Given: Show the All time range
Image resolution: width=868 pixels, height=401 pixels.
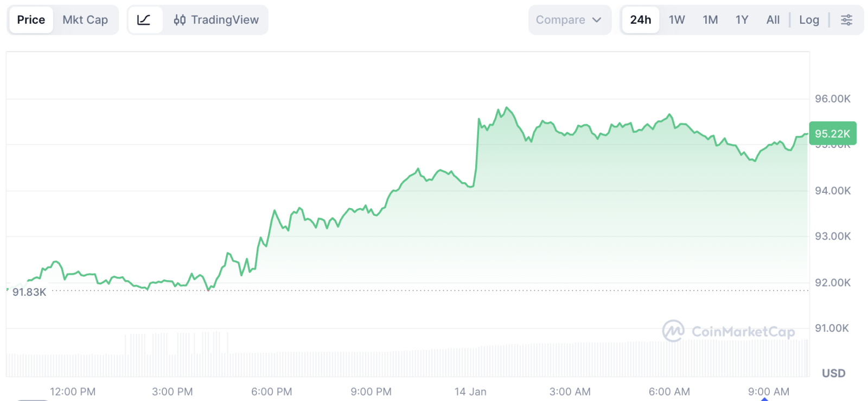Looking at the screenshot, I should [773, 20].
